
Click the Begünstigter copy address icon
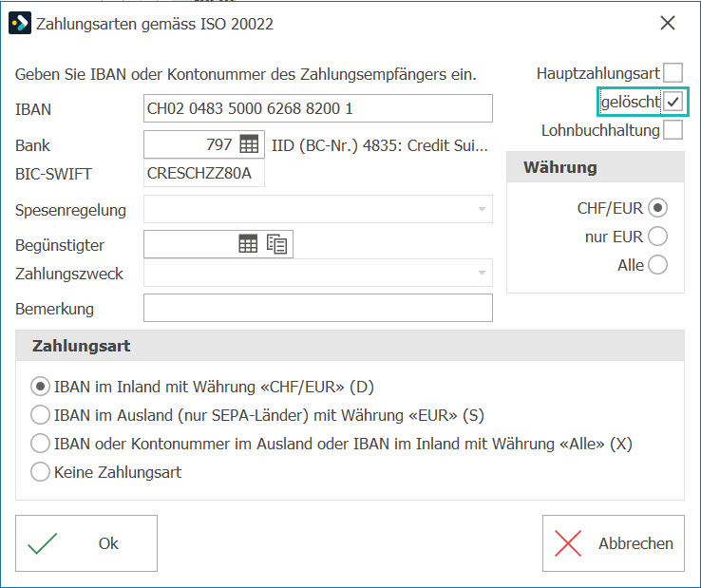coord(276,244)
